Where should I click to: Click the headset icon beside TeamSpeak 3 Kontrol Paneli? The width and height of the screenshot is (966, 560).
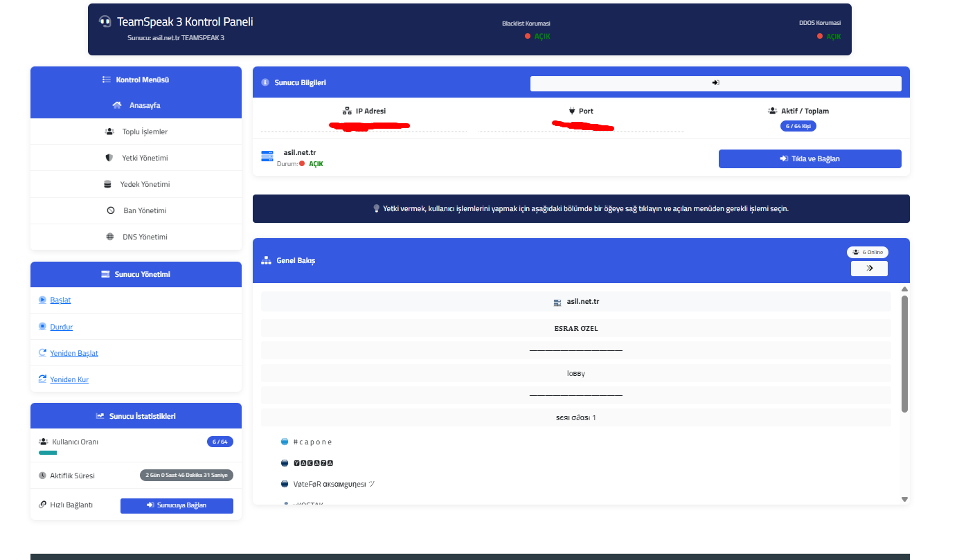pos(105,21)
